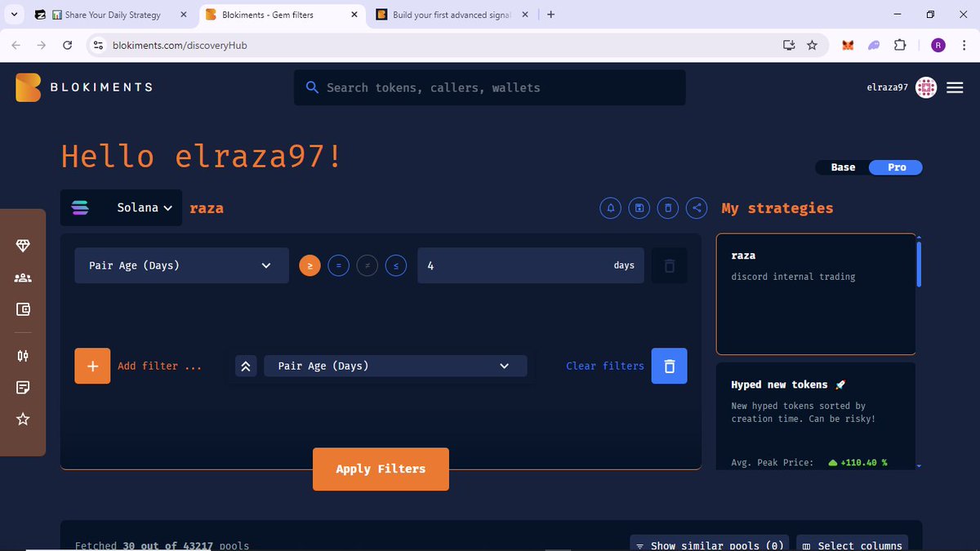This screenshot has height=551, width=980.
Task: Click the elraza97 profile avatar
Action: (x=926, y=87)
